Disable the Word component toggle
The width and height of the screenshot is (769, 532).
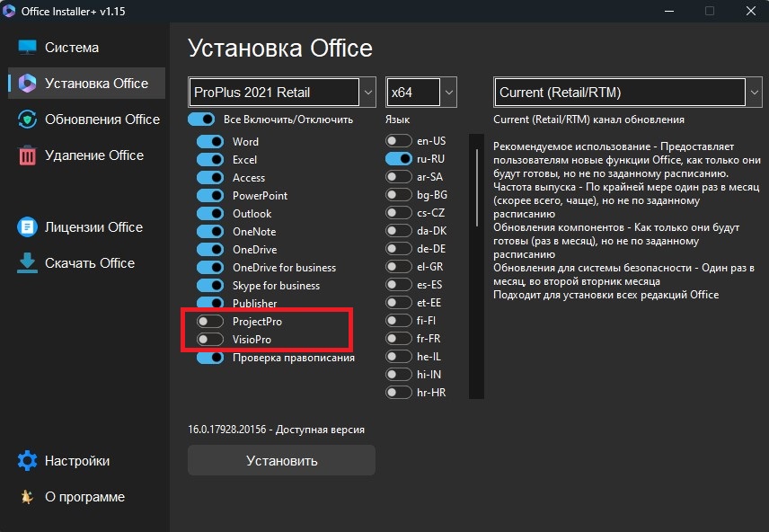pos(210,141)
